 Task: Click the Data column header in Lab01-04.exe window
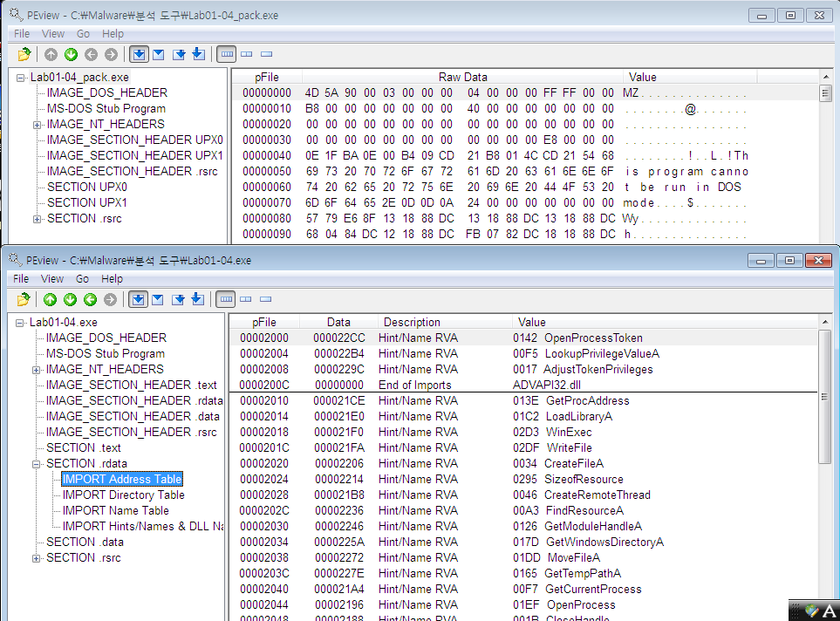338,322
